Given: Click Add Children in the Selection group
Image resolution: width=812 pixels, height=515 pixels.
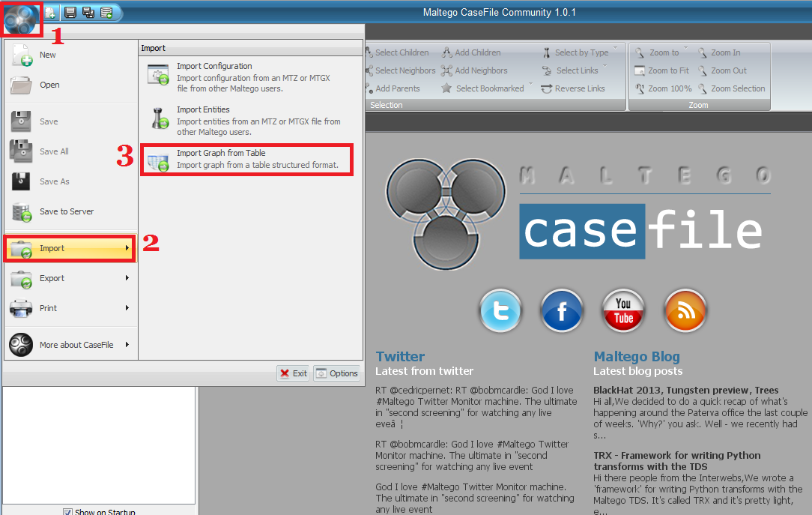Looking at the screenshot, I should (x=471, y=52).
